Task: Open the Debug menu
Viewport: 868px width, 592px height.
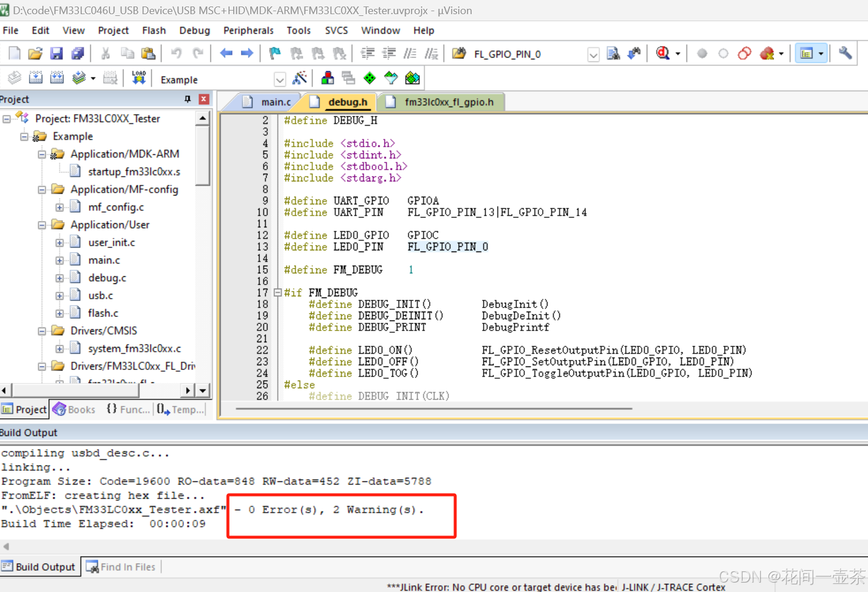Action: (194, 31)
